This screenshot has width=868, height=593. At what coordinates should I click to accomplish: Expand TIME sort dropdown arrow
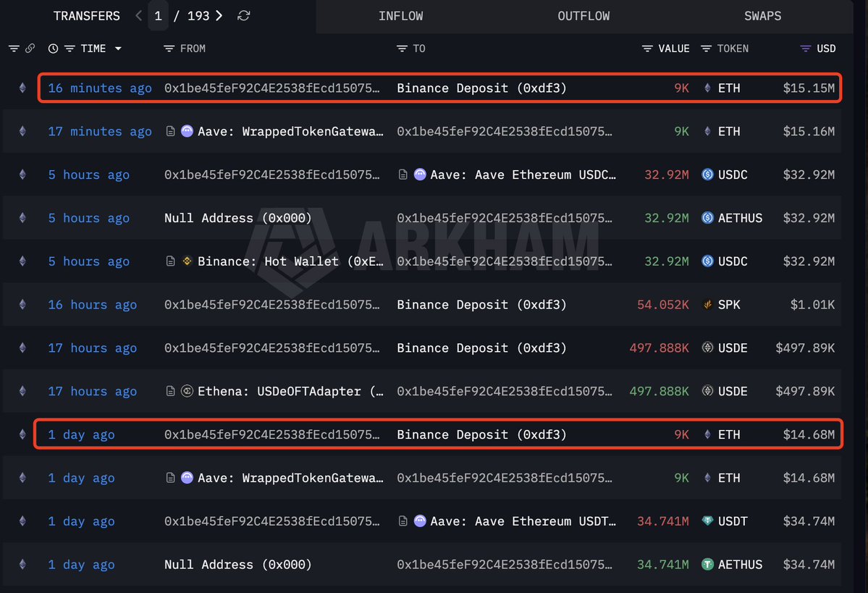pos(118,49)
